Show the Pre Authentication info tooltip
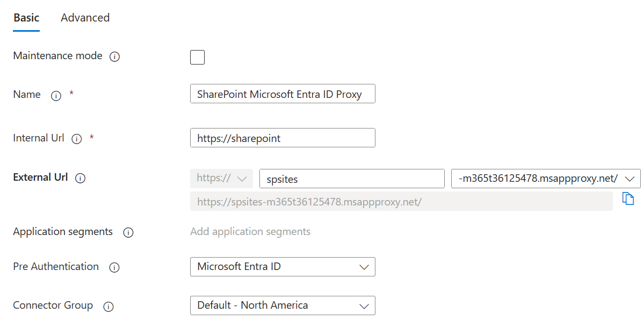This screenshot has height=327, width=644. (x=114, y=267)
